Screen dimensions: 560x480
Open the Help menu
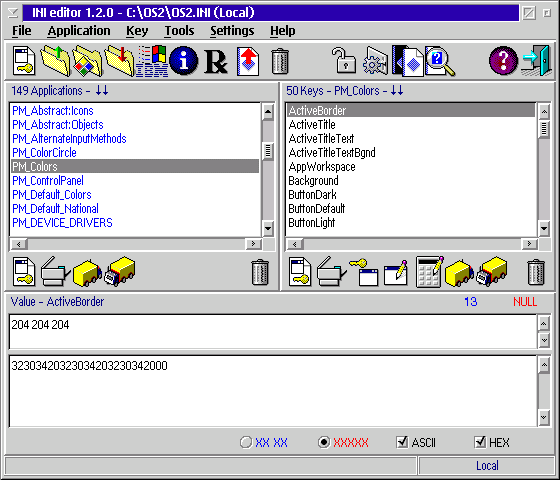click(282, 31)
